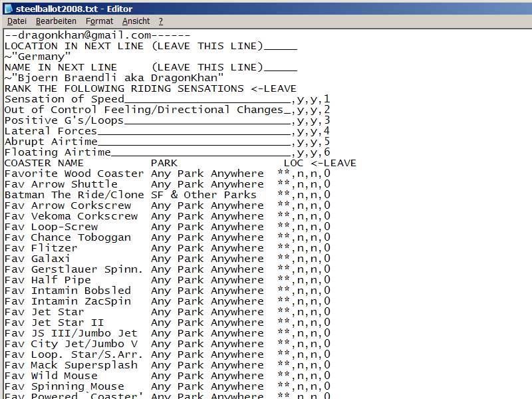The height and width of the screenshot is (399, 532).
Task: Click "SF & Other Parks" park text
Action: [x=203, y=195]
